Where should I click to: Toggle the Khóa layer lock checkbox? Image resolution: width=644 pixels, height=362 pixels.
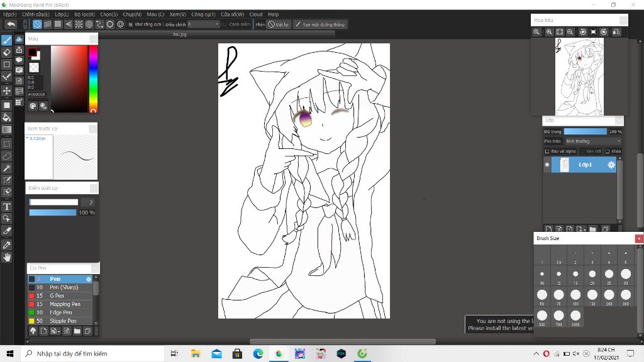[x=608, y=151]
